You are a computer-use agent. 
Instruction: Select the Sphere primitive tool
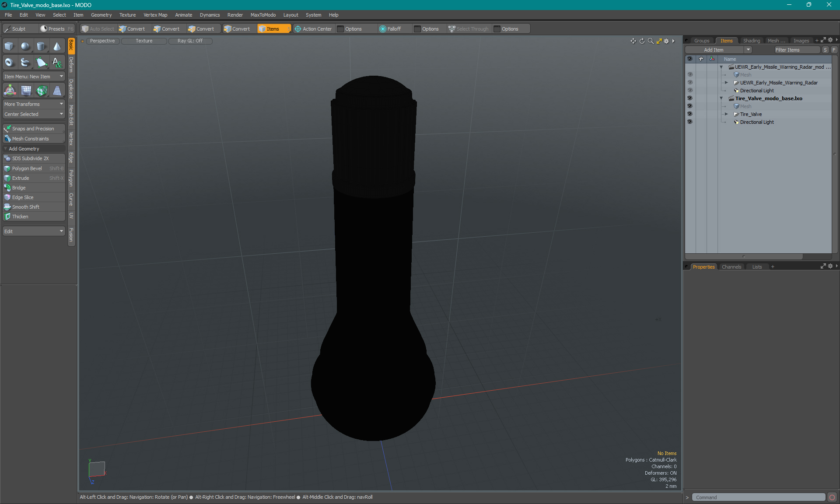point(25,46)
